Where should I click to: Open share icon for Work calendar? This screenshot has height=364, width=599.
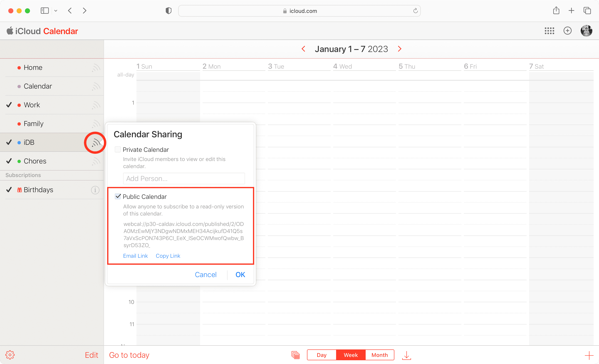[96, 105]
